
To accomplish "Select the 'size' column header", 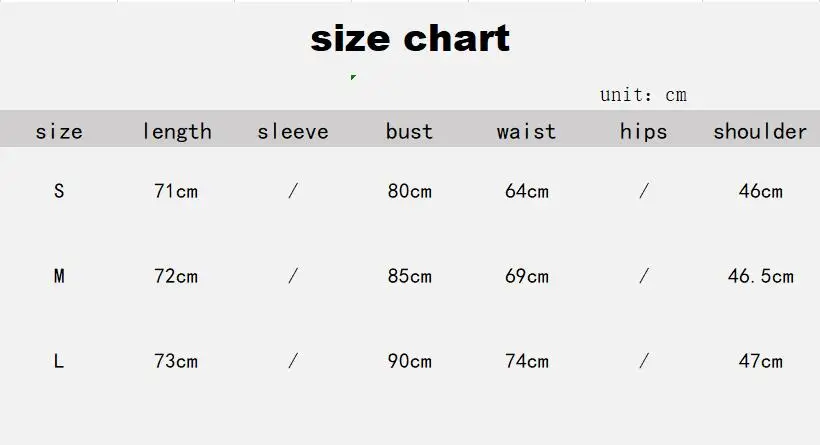I will coord(59,131).
